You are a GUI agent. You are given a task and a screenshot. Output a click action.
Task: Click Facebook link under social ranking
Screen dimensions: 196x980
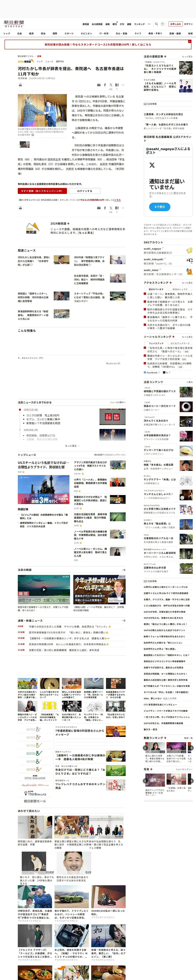coord(152,372)
